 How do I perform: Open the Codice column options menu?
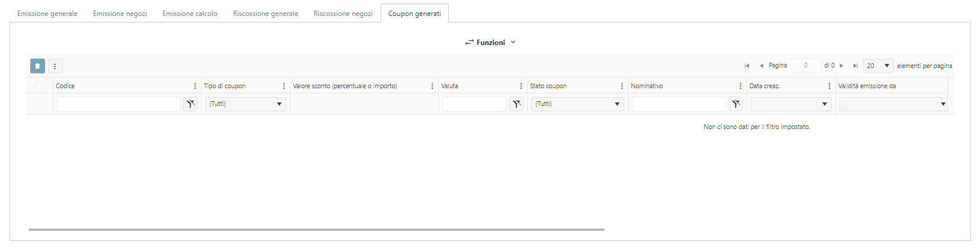pyautogui.click(x=195, y=86)
